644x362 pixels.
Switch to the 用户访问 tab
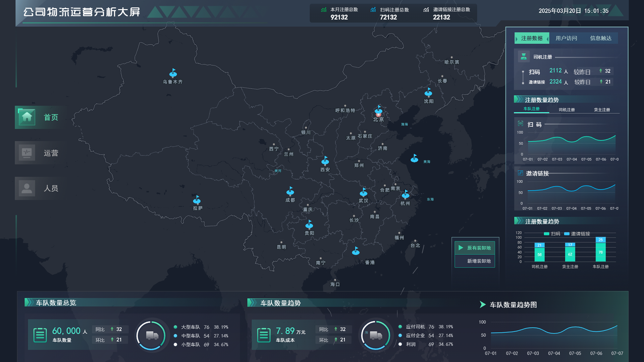pyautogui.click(x=566, y=38)
